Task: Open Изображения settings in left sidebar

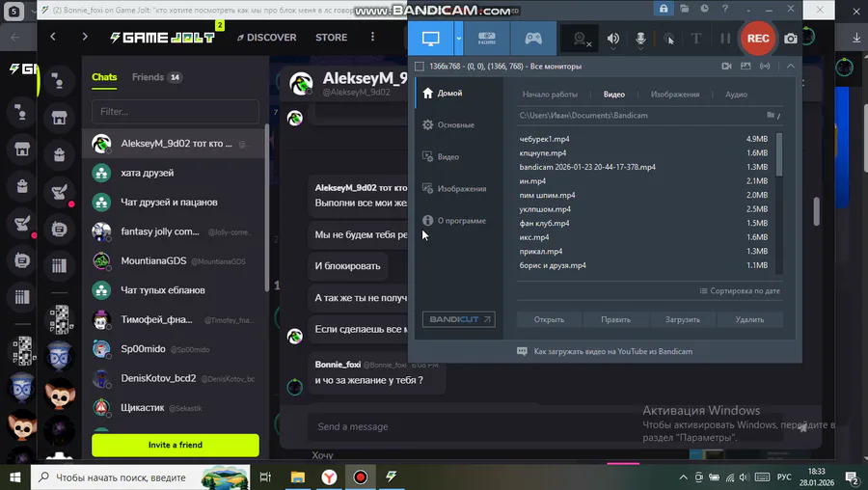Action: pos(462,188)
